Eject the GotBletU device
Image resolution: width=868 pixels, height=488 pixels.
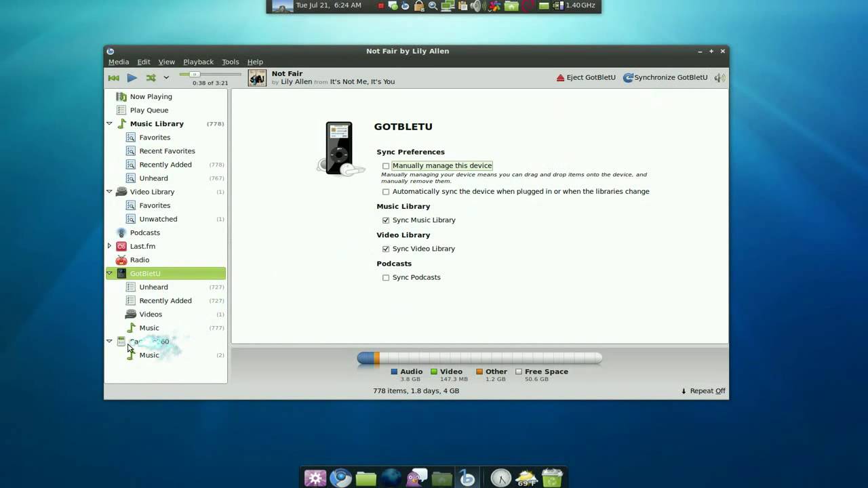[586, 78]
